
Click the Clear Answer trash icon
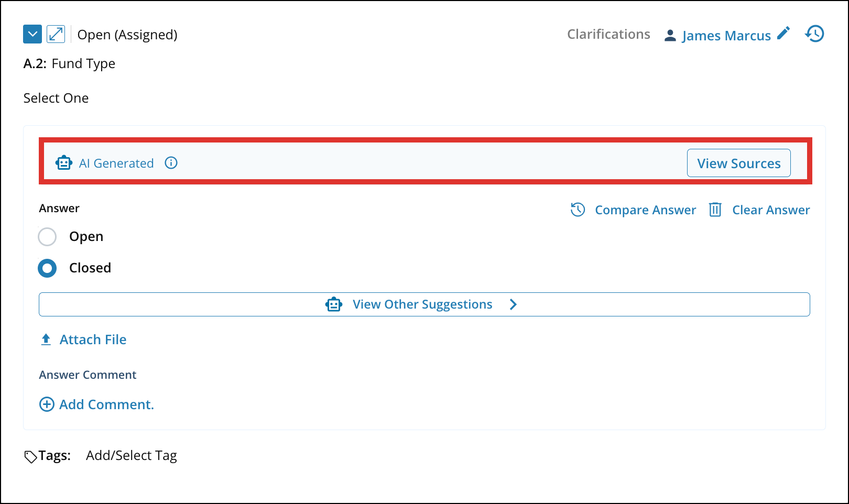(715, 210)
